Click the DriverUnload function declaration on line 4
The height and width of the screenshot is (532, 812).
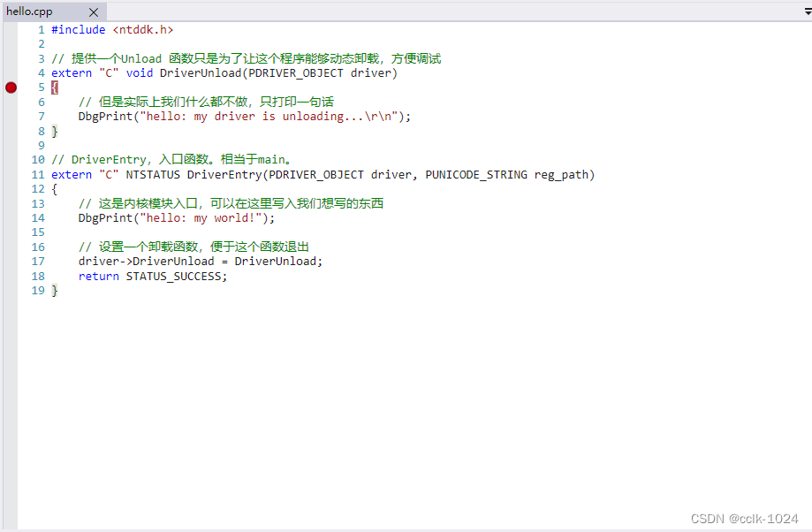click(x=224, y=73)
